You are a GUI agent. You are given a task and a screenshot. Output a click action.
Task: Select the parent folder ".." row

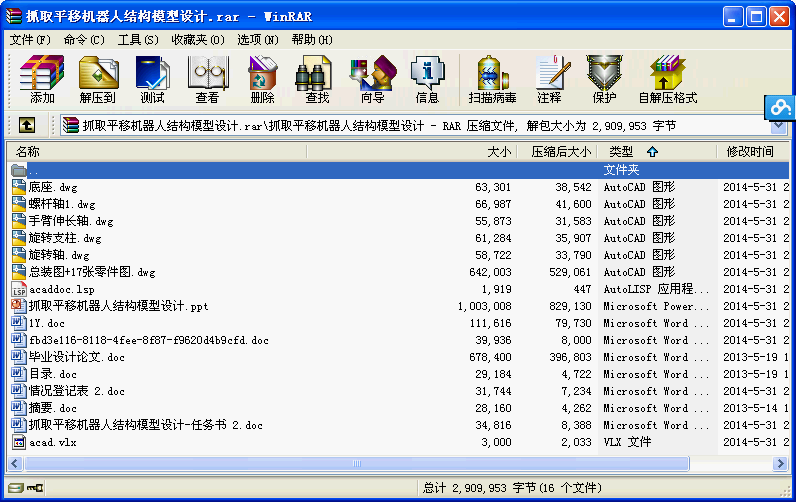click(34, 170)
